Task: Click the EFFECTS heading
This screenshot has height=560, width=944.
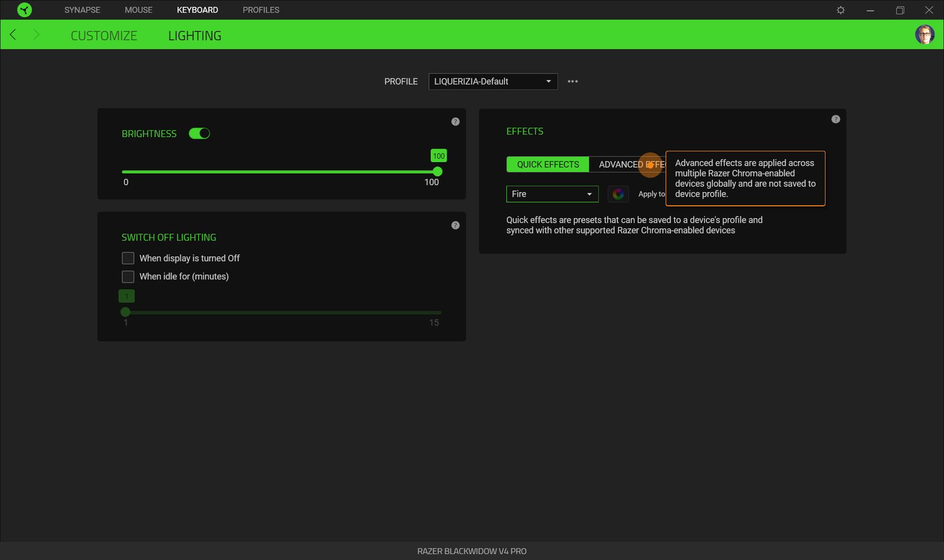Action: click(x=525, y=131)
